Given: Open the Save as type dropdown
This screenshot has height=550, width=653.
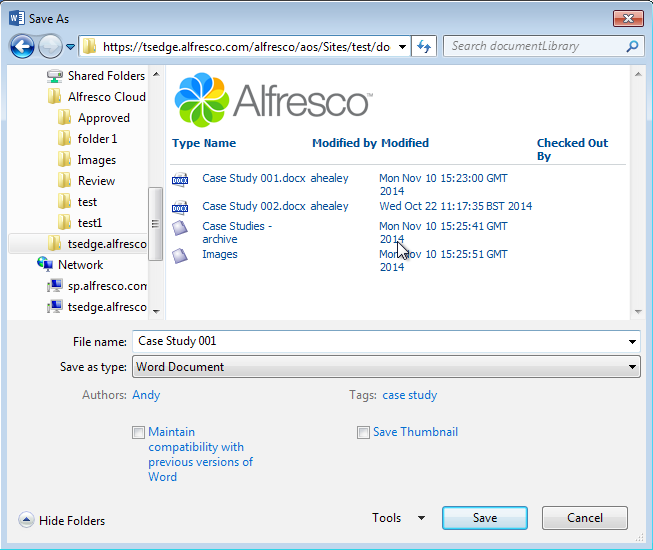Looking at the screenshot, I should 632,367.
